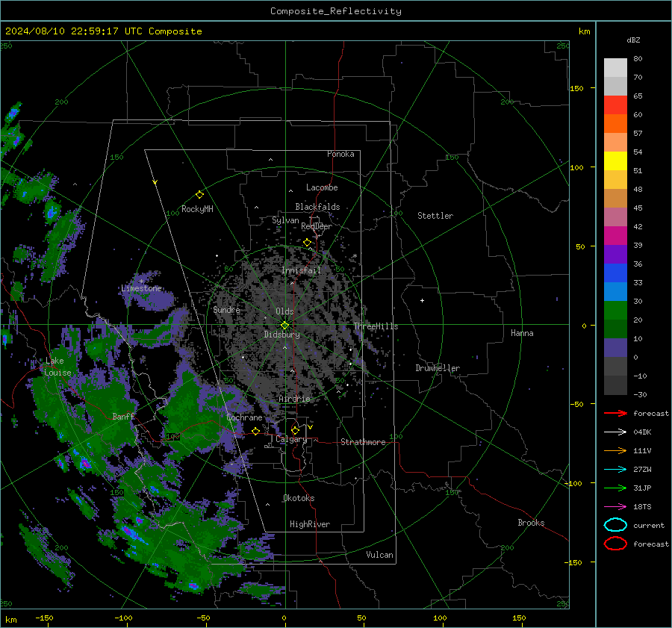The width and height of the screenshot is (672, 628).
Task: Click the Drumheller label
Action: (x=438, y=368)
